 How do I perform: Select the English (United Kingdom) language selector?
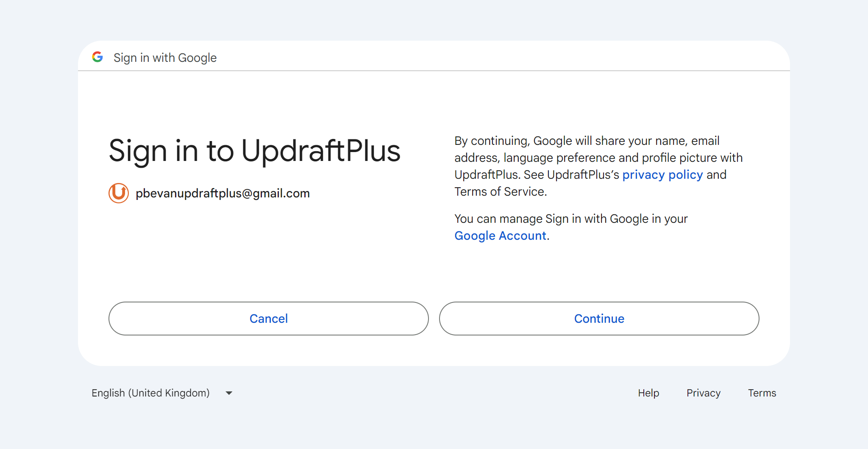point(150,393)
